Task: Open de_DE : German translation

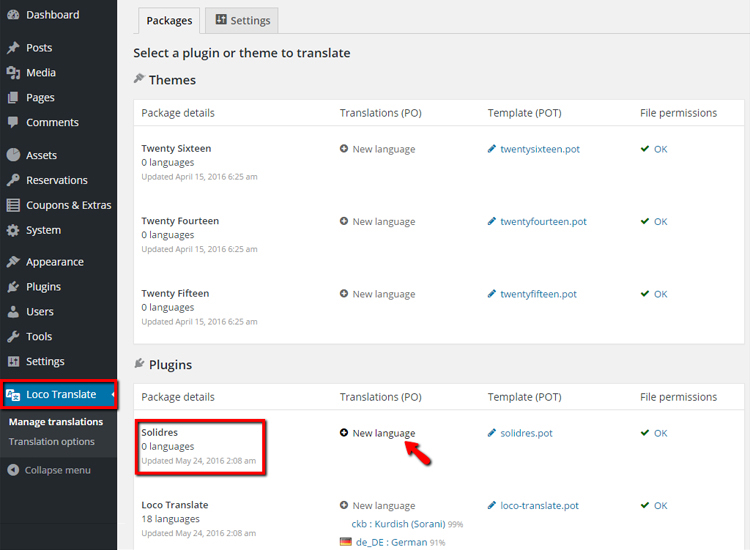Action: (x=391, y=542)
